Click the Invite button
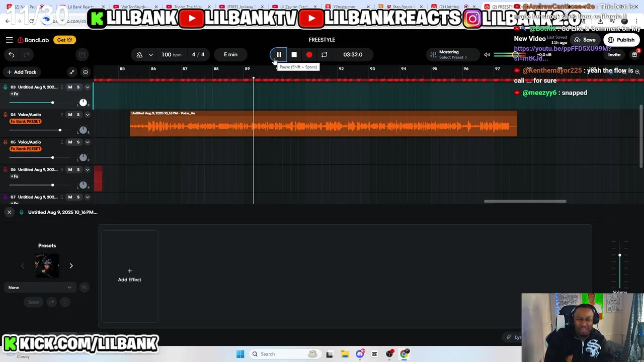This screenshot has height=362, width=644. coord(614,54)
